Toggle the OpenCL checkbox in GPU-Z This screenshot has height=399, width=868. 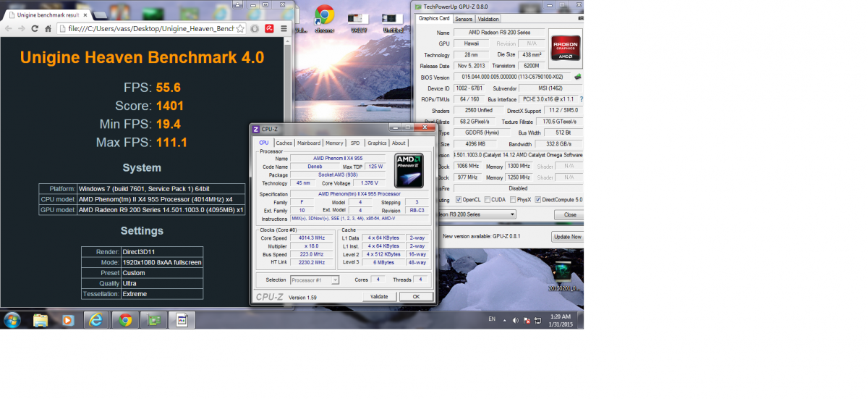458,200
